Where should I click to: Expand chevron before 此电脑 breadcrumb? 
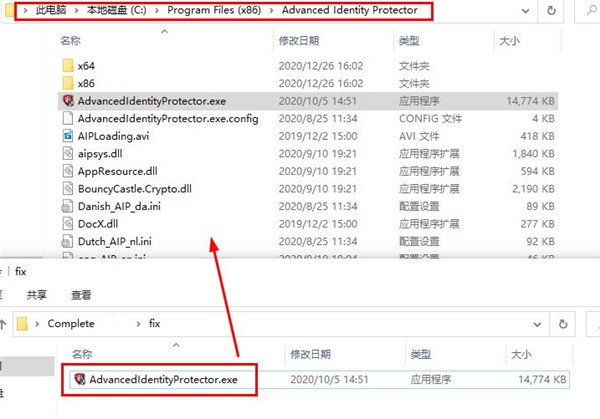click(25, 10)
